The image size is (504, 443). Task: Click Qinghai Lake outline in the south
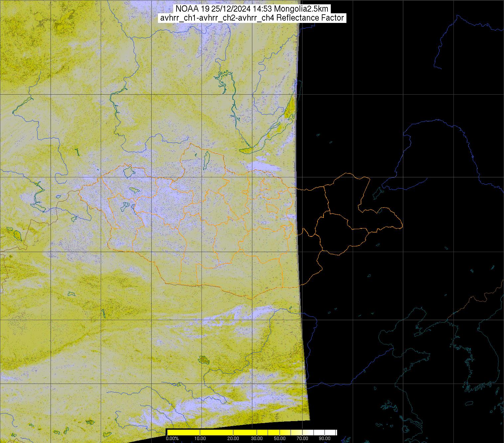203,359
